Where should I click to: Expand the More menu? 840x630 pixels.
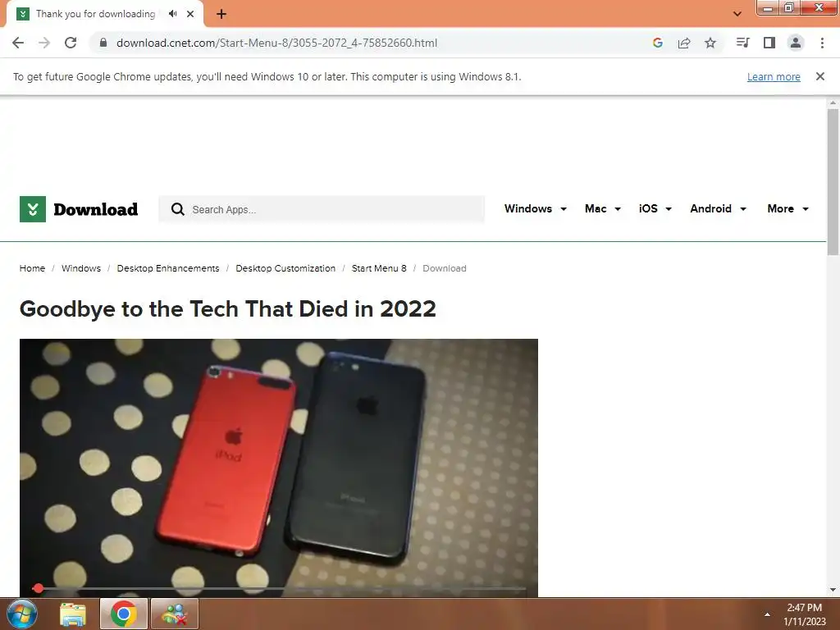tap(788, 209)
